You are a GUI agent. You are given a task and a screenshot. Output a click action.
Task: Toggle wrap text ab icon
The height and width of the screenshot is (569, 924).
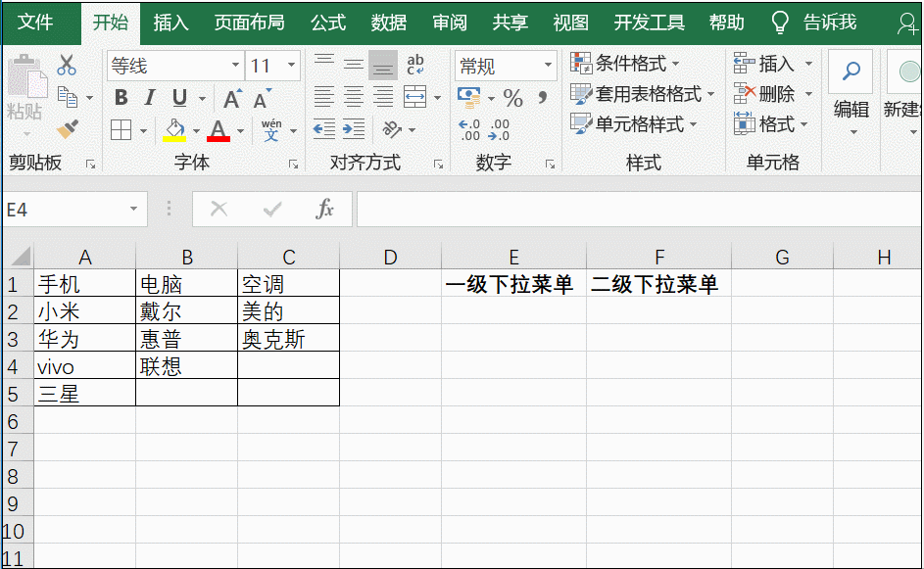click(415, 65)
